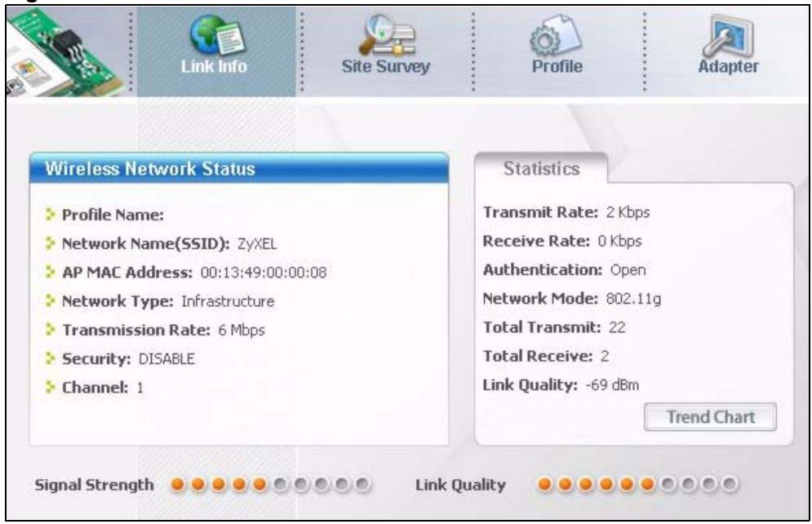Click the Total Receive value 2

[x=605, y=356]
